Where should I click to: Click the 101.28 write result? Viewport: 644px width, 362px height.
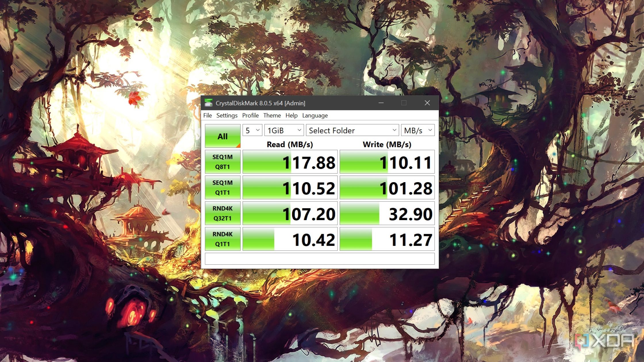(x=387, y=187)
